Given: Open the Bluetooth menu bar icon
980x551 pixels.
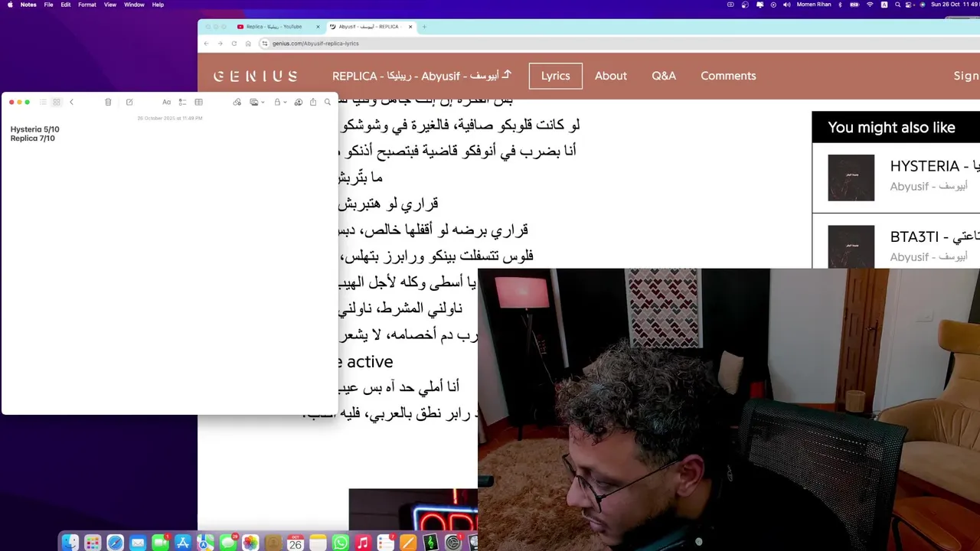Looking at the screenshot, I should 840,5.
